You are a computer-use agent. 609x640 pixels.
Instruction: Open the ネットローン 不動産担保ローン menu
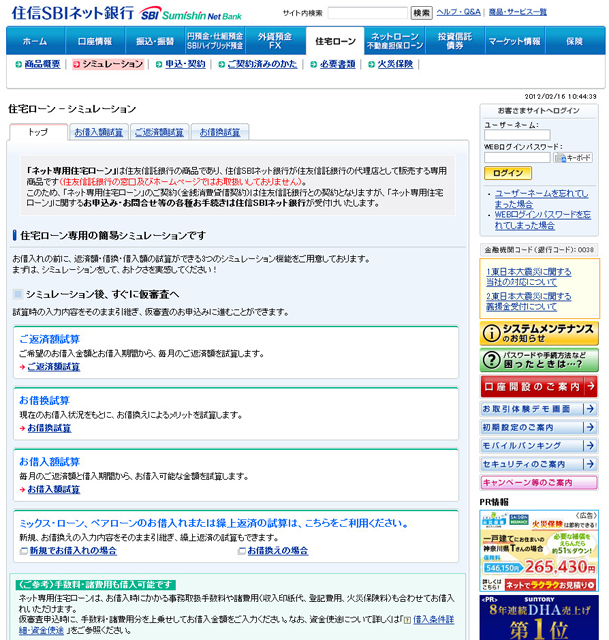pos(395,41)
